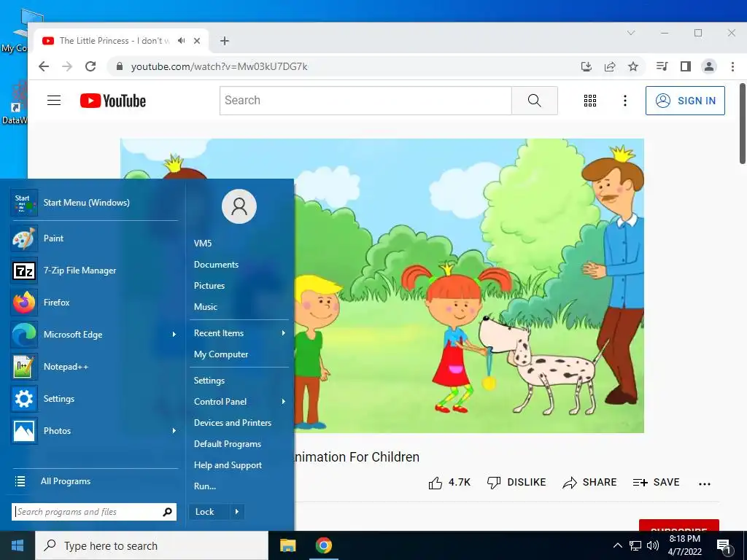
Task: Open a new Chrome tab
Action: click(x=225, y=41)
